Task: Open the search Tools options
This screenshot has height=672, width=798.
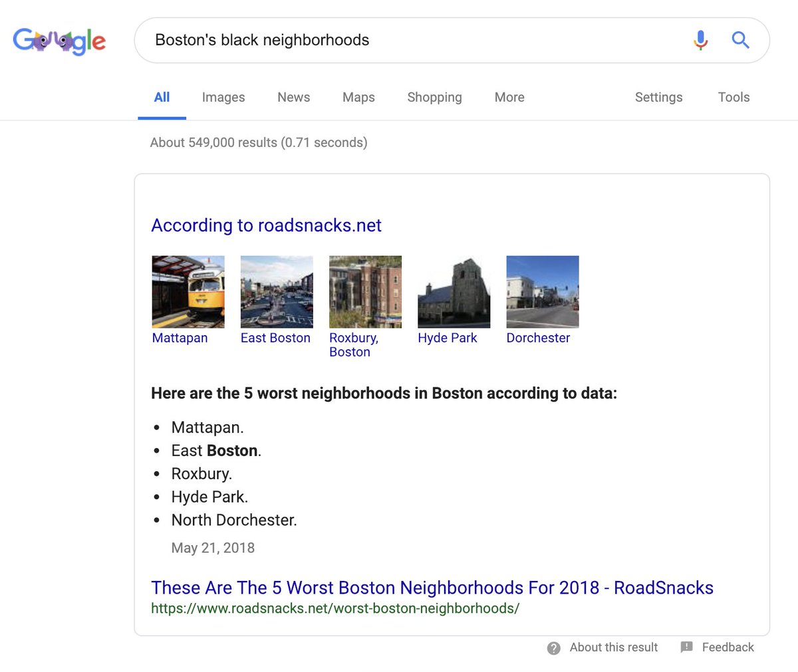Action: pyautogui.click(x=733, y=98)
